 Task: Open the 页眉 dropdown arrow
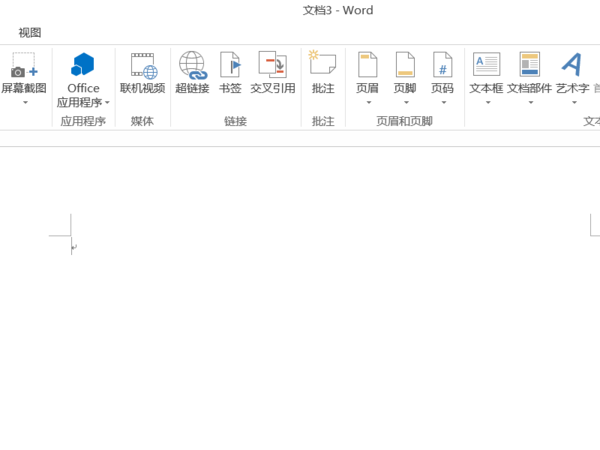(x=369, y=103)
